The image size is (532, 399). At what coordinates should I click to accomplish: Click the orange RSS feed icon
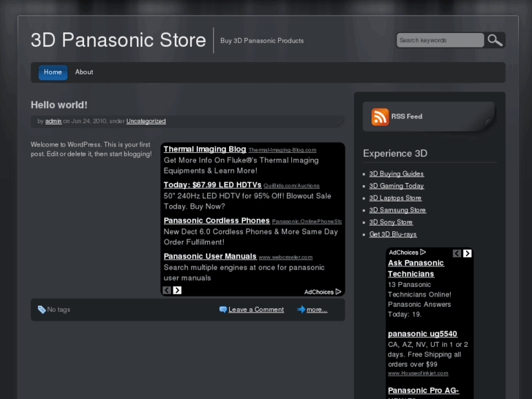click(380, 117)
